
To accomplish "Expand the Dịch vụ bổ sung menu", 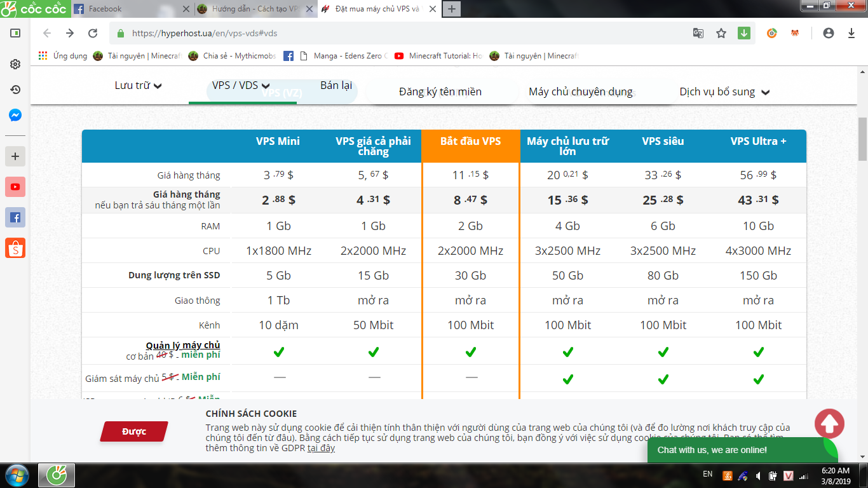I will (x=724, y=91).
